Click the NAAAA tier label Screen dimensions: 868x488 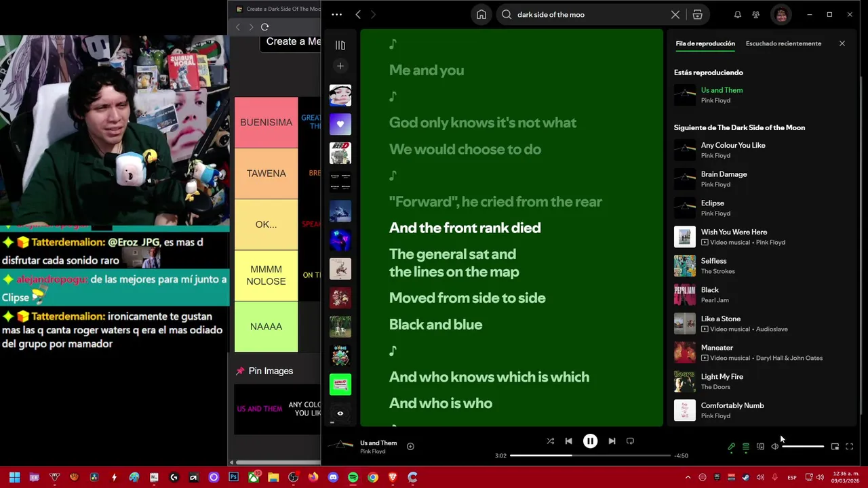266,327
